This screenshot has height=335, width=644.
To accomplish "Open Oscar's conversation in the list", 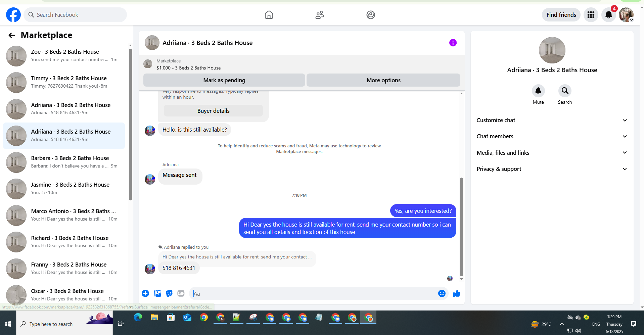I will click(64, 295).
